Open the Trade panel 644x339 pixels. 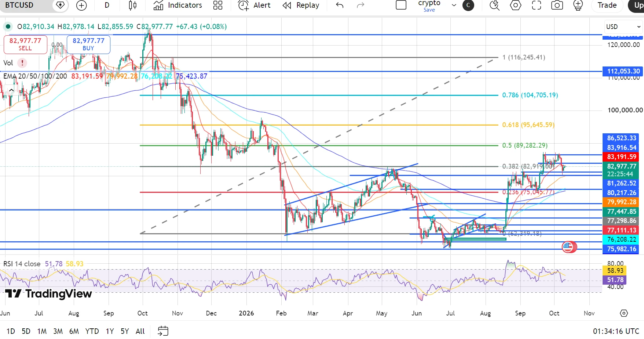tap(607, 5)
